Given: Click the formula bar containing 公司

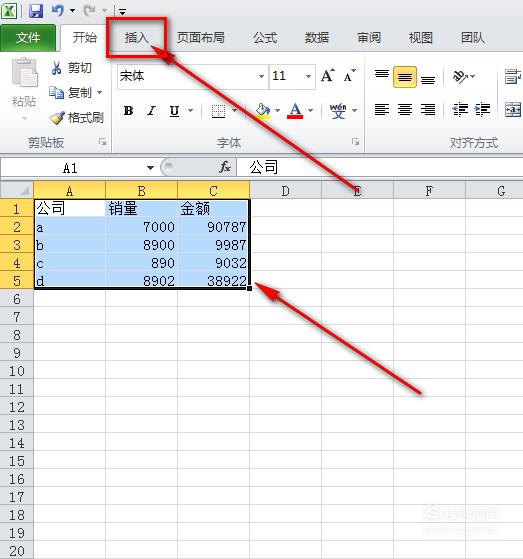Looking at the screenshot, I should pos(379,167).
